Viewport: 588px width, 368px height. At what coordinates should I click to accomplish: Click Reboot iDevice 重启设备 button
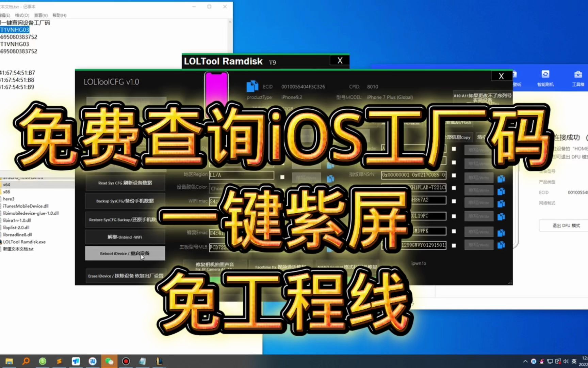(125, 254)
